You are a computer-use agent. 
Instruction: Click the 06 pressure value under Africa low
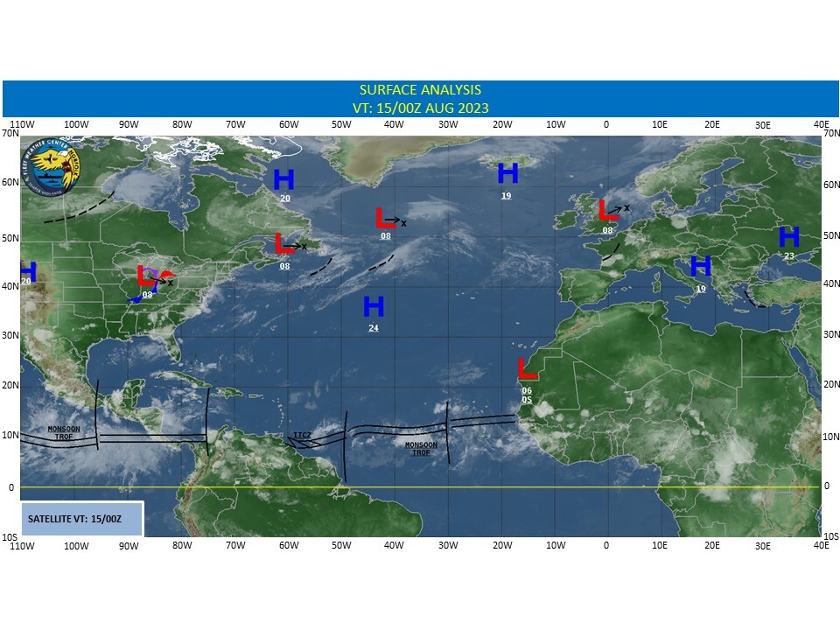pos(526,390)
